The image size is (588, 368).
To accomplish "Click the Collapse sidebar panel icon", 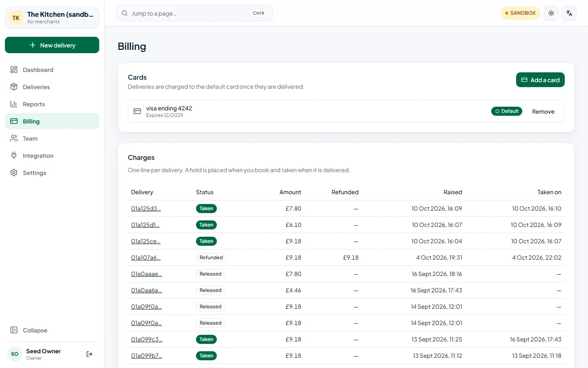I will point(14,330).
